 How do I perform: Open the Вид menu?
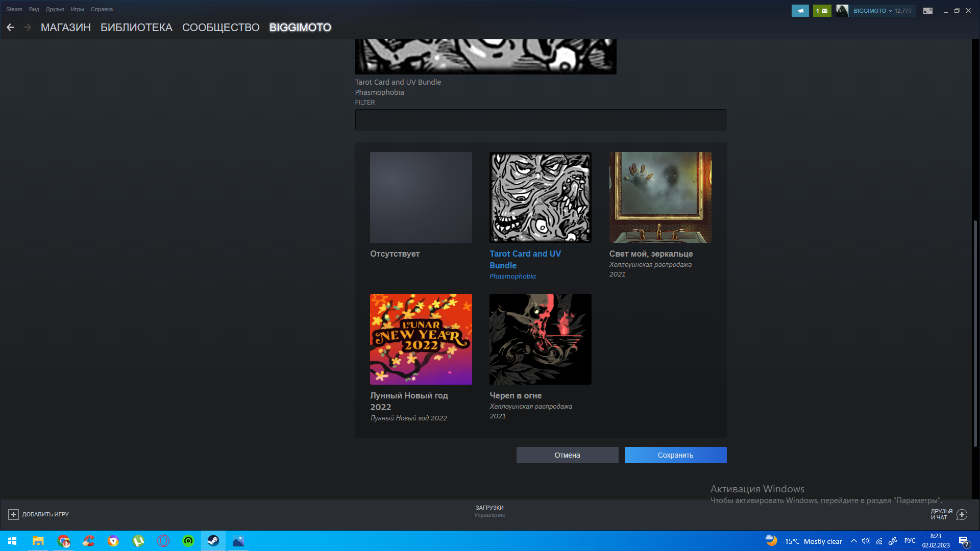click(34, 9)
